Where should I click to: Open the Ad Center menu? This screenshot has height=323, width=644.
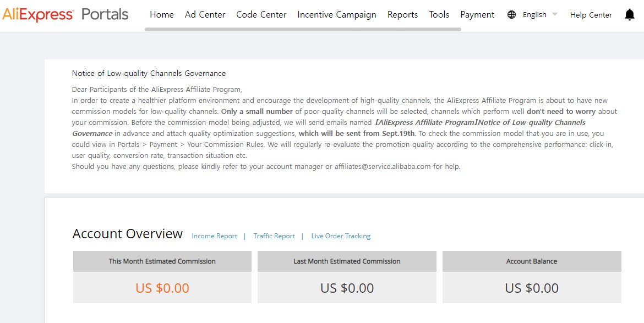(205, 15)
